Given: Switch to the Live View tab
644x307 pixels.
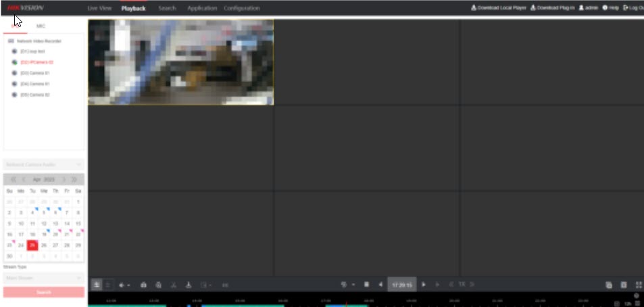Looking at the screenshot, I should [x=99, y=8].
